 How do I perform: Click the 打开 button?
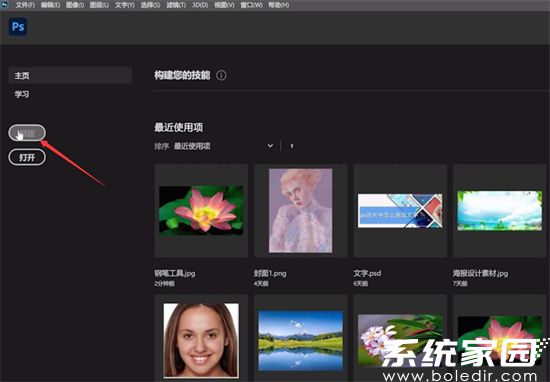point(27,157)
